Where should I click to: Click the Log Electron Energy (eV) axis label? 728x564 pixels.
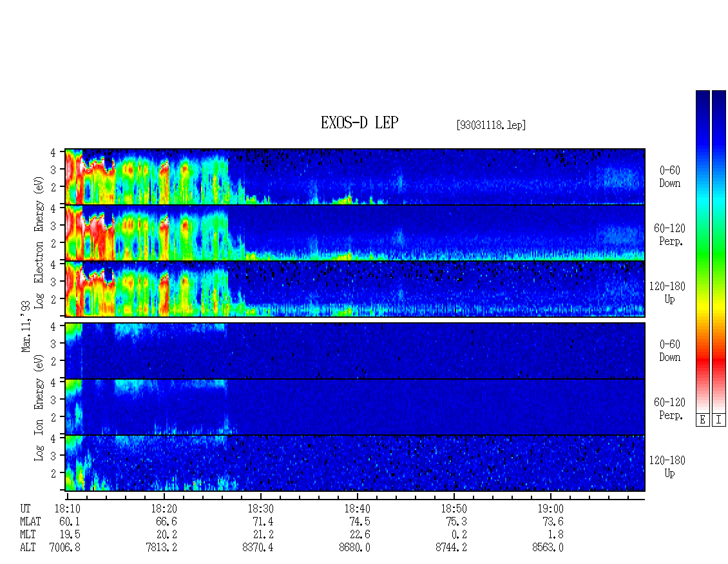[x=39, y=242]
